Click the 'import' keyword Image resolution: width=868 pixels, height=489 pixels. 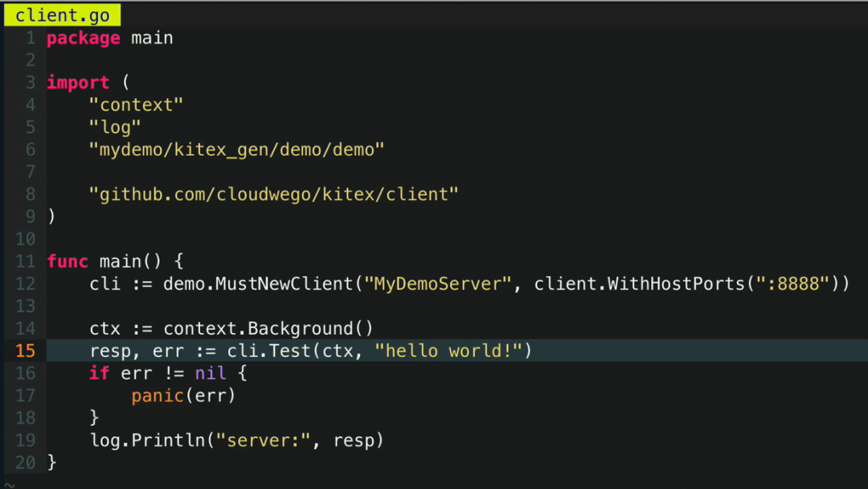coord(78,83)
